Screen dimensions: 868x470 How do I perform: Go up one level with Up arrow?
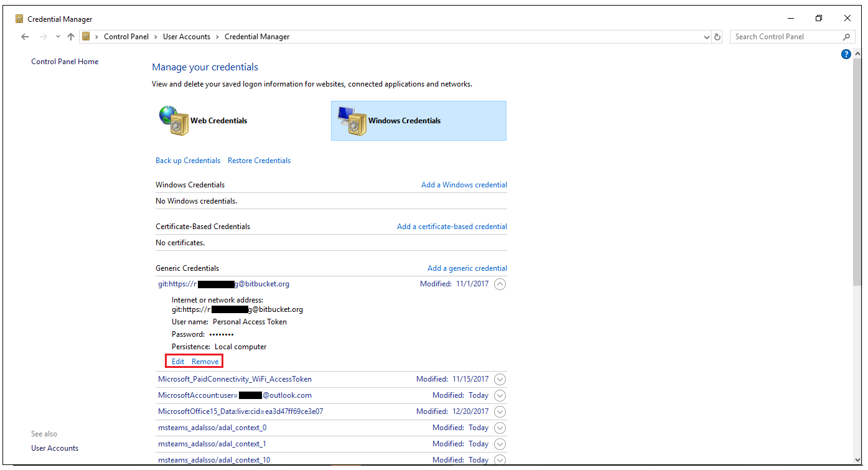pyautogui.click(x=71, y=37)
